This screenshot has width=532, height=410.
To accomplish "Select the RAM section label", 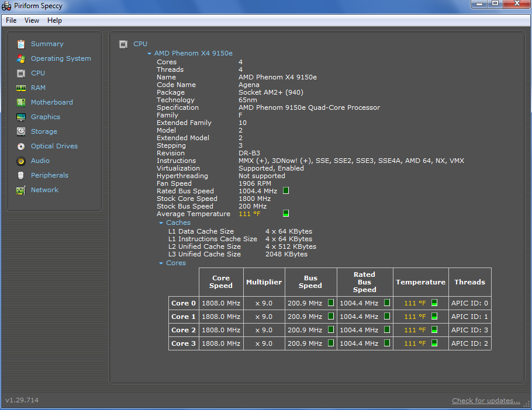I will 39,88.
